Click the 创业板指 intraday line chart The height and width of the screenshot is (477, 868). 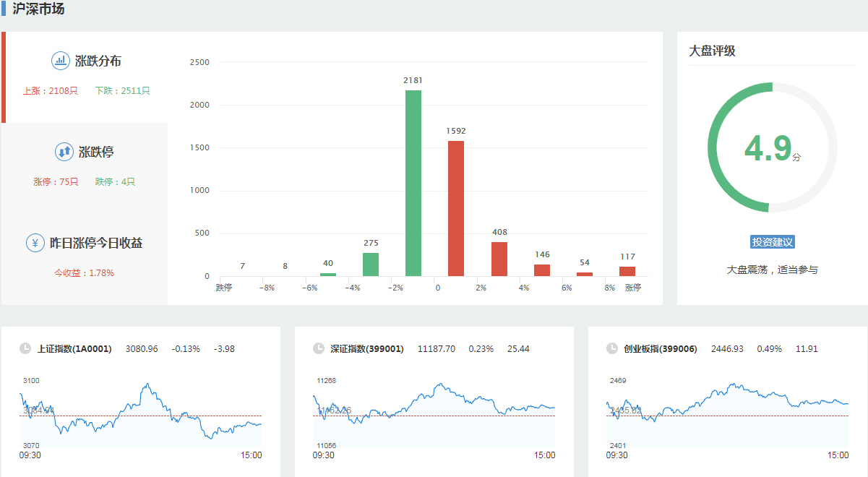pyautogui.click(x=727, y=413)
